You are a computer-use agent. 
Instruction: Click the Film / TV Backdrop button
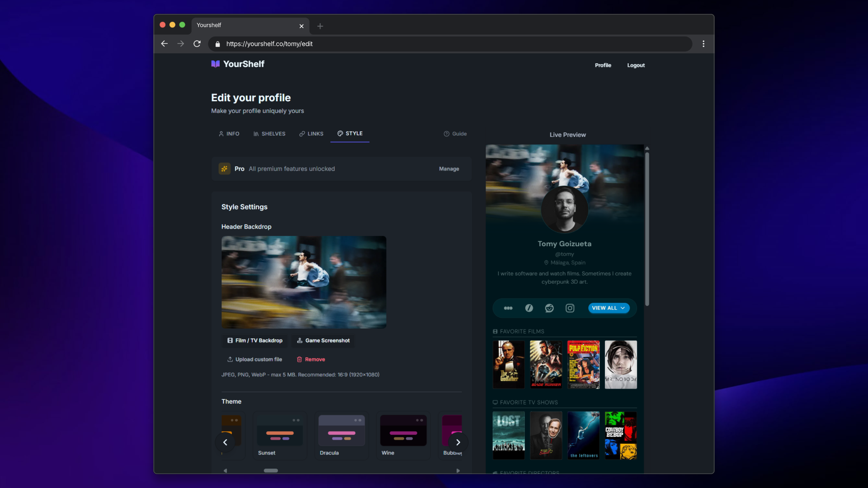(x=255, y=341)
